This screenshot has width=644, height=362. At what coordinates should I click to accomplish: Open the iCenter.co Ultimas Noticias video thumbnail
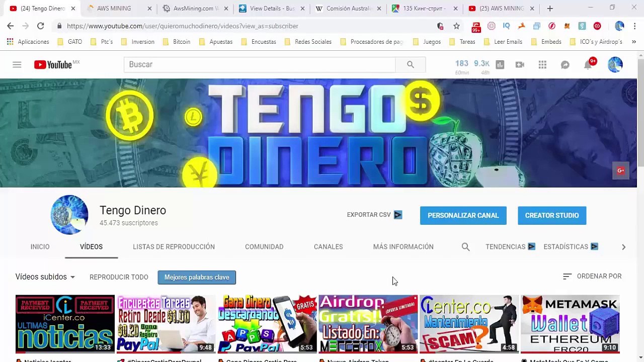click(x=65, y=324)
